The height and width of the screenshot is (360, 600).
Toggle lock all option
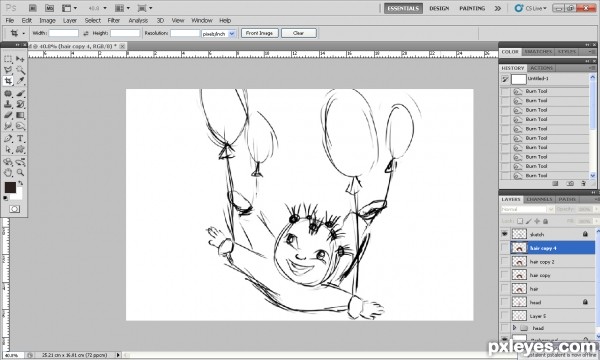545,221
